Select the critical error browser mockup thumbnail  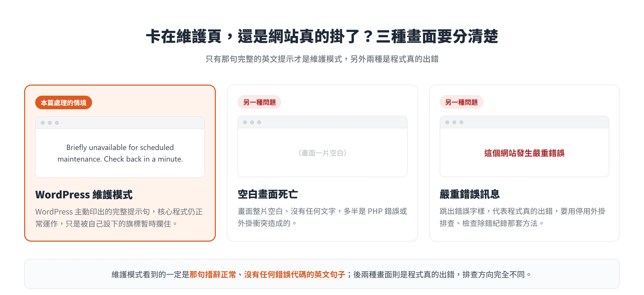[x=525, y=146]
